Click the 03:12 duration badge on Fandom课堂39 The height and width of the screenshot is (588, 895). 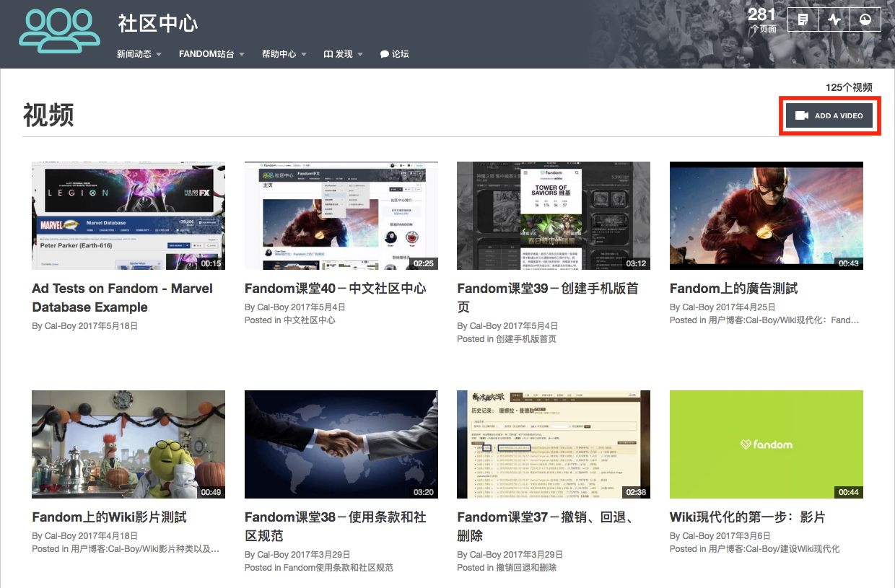click(636, 263)
